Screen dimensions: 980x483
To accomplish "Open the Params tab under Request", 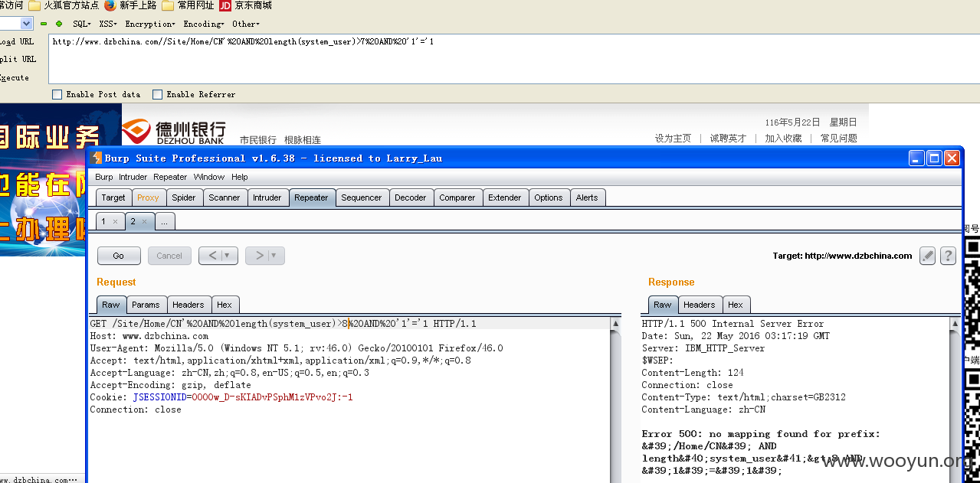I will click(x=146, y=305).
